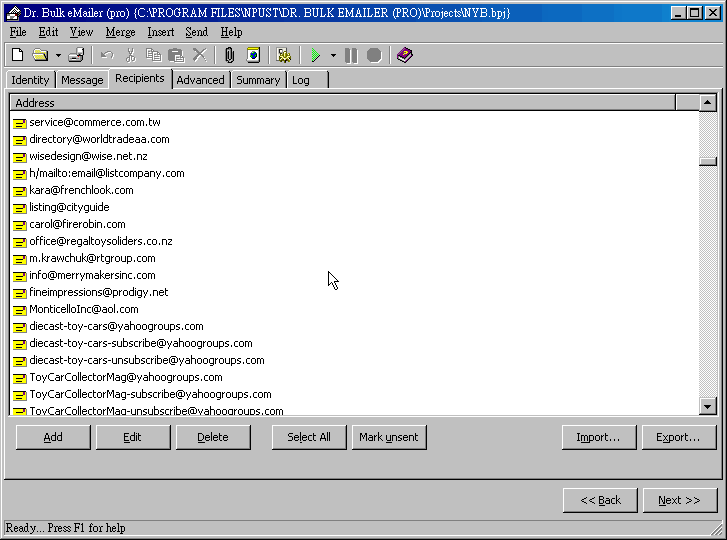Switch to the Log tab

point(307,80)
